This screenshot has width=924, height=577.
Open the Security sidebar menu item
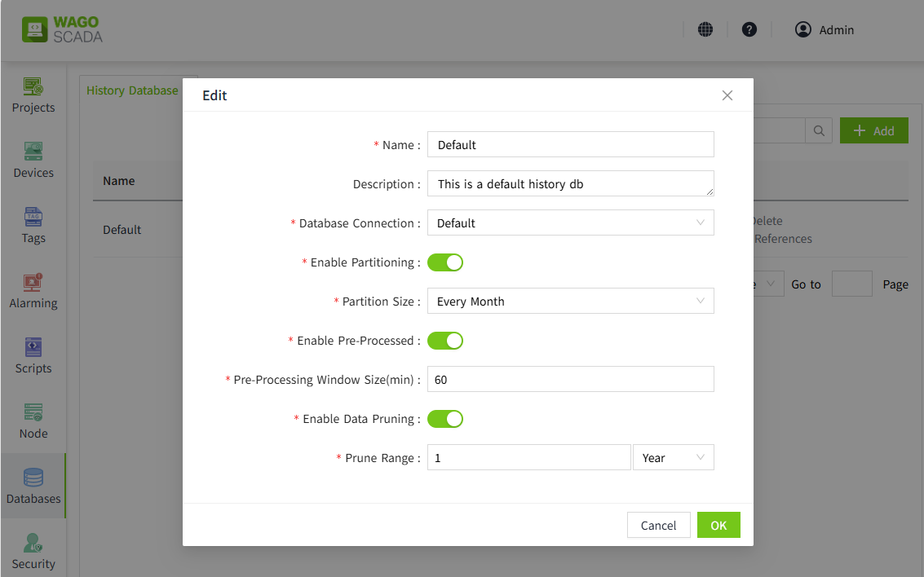[x=33, y=552]
